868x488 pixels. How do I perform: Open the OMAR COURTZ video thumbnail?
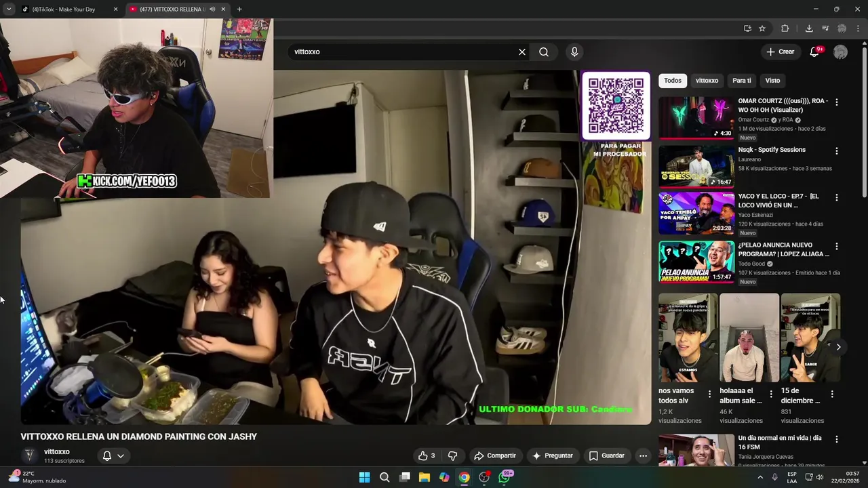coord(696,118)
